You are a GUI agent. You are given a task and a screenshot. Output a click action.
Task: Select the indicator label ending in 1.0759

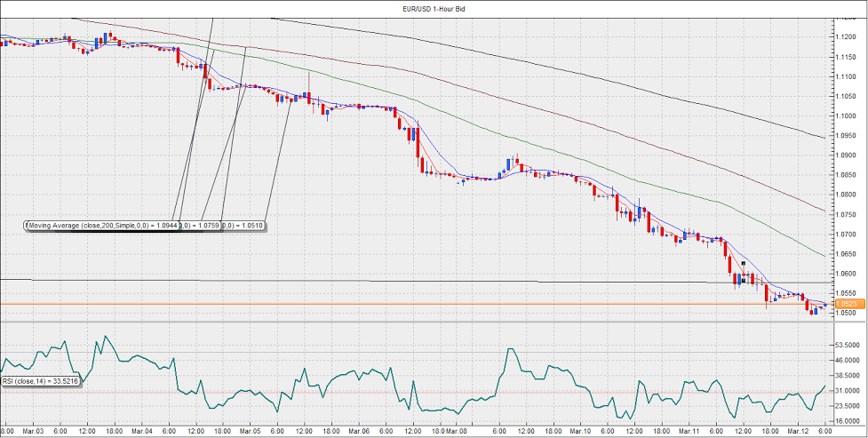click(203, 226)
